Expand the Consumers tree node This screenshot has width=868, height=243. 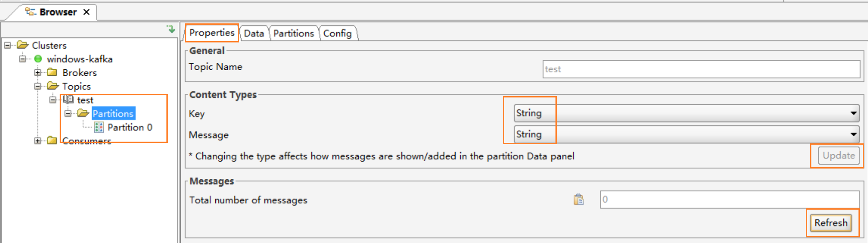pos(38,141)
